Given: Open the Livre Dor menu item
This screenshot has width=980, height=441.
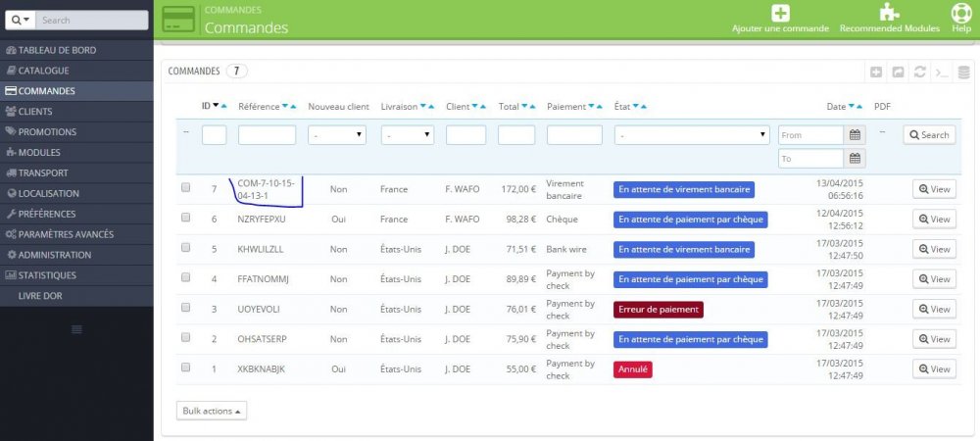Looking at the screenshot, I should pos(76,296).
